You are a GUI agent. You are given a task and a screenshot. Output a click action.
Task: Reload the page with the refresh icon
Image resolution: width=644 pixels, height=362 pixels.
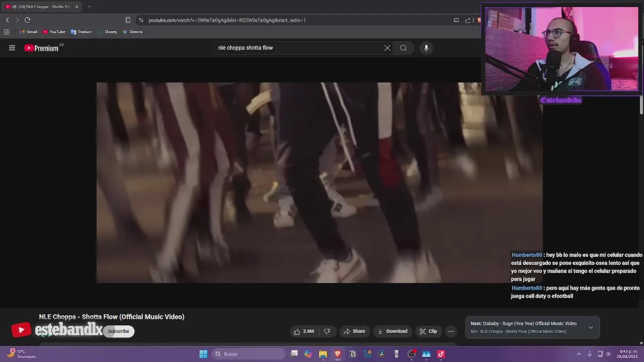27,20
